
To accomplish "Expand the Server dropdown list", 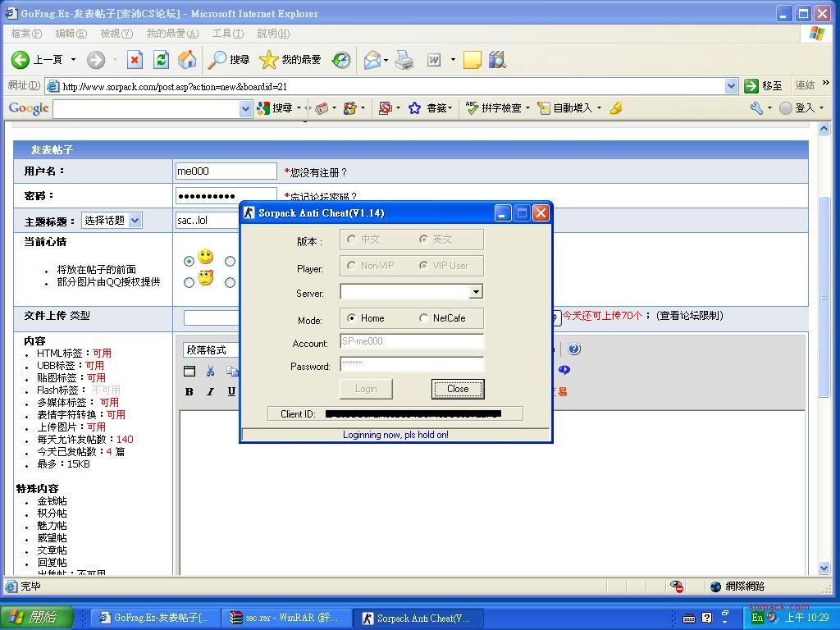I will click(x=475, y=292).
